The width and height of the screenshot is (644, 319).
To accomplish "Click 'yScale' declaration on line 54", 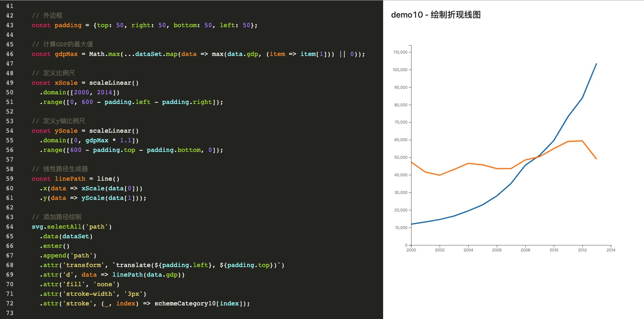I will click(66, 131).
